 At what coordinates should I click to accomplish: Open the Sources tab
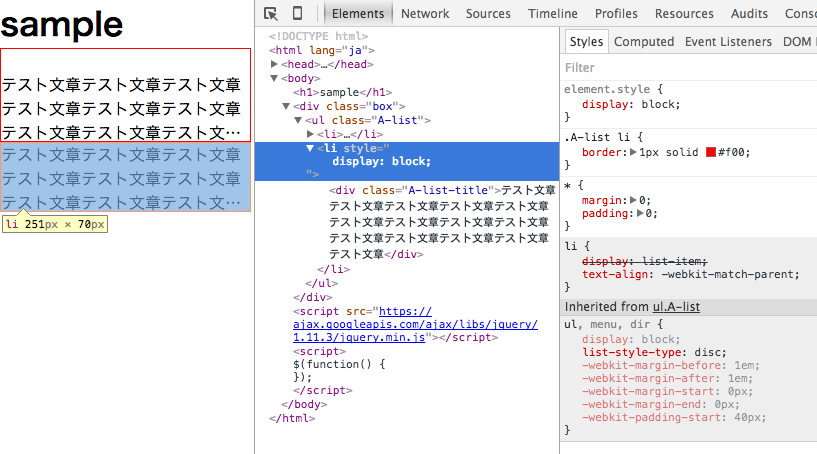coord(488,13)
